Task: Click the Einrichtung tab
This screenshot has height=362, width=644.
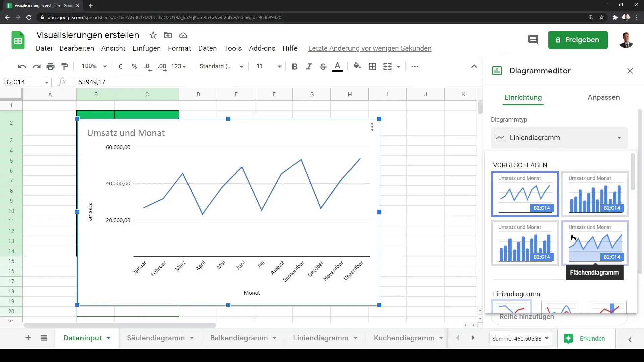Action: pyautogui.click(x=523, y=97)
